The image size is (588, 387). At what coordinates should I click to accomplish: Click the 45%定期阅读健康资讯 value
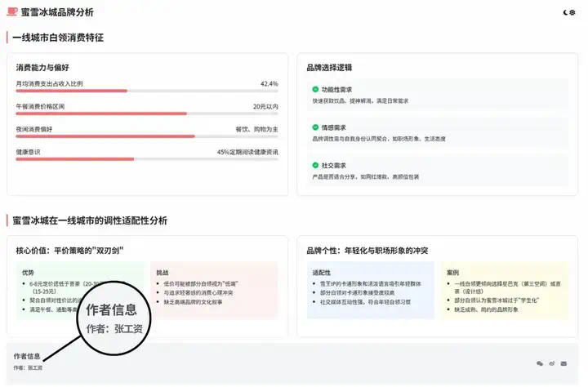(x=247, y=152)
